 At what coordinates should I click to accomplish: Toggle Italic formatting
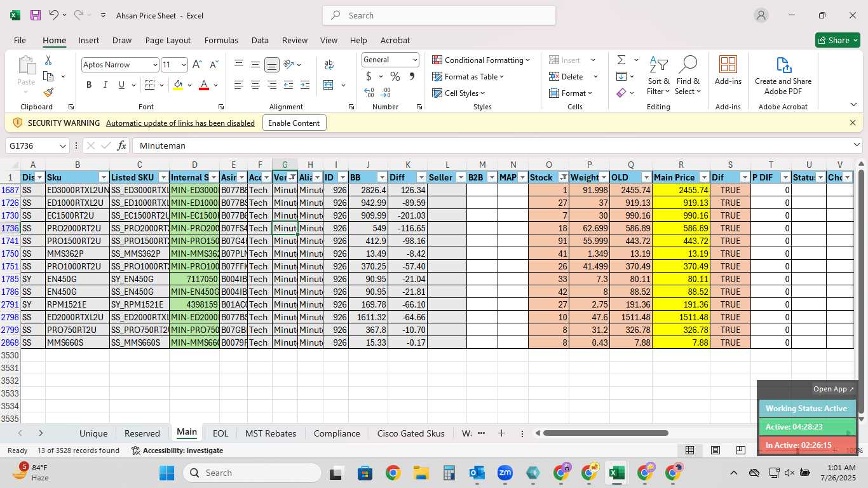[x=105, y=85]
